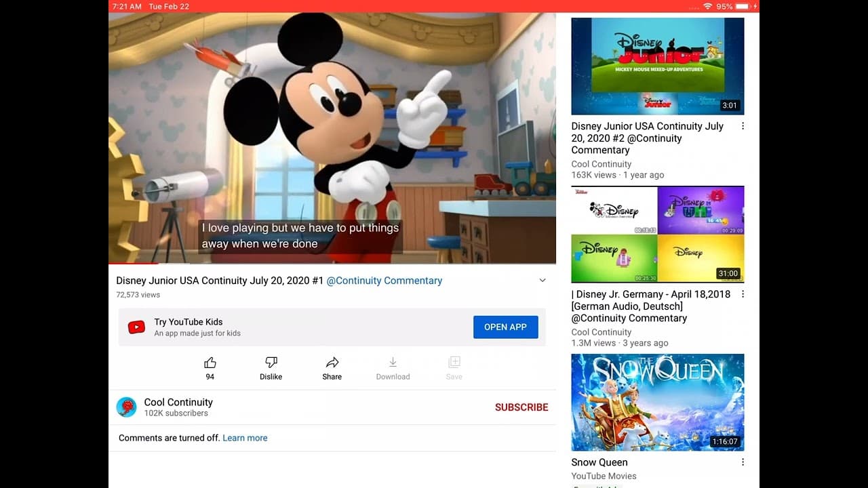
Task: Tap the battery icon in status bar
Action: click(744, 6)
